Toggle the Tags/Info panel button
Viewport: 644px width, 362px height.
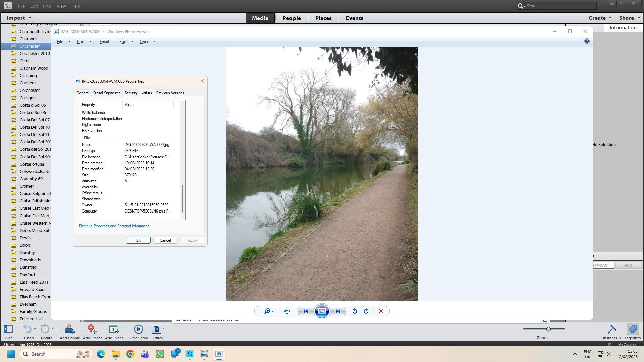632,332
